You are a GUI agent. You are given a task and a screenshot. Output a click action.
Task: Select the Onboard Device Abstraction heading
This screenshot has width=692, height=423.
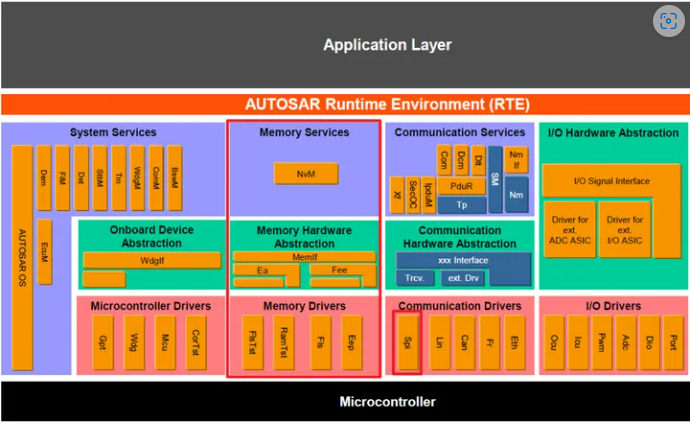click(152, 237)
